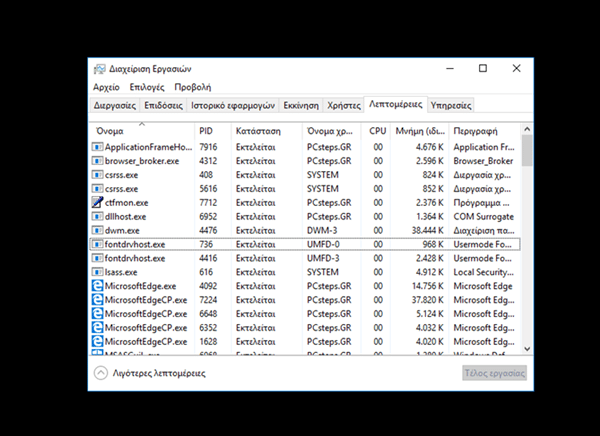Click the Task Manager title bar icon
This screenshot has width=600, height=436.
[99, 69]
